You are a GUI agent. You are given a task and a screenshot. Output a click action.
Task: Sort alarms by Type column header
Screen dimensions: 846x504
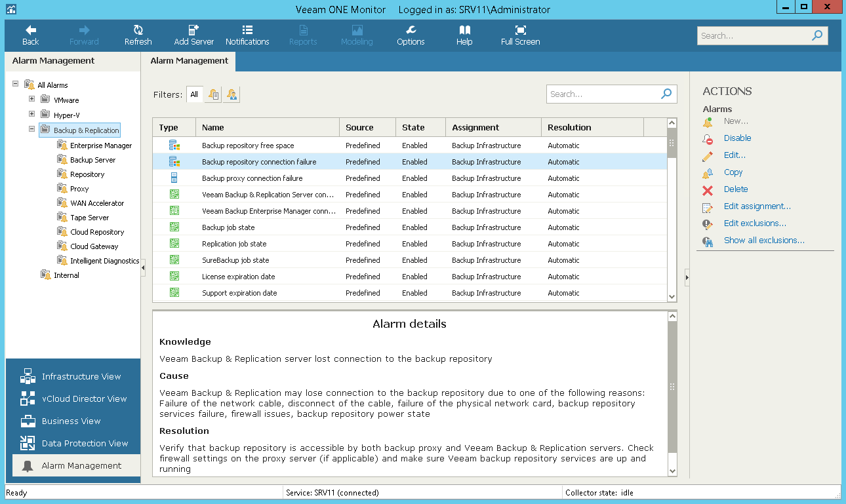(174, 127)
